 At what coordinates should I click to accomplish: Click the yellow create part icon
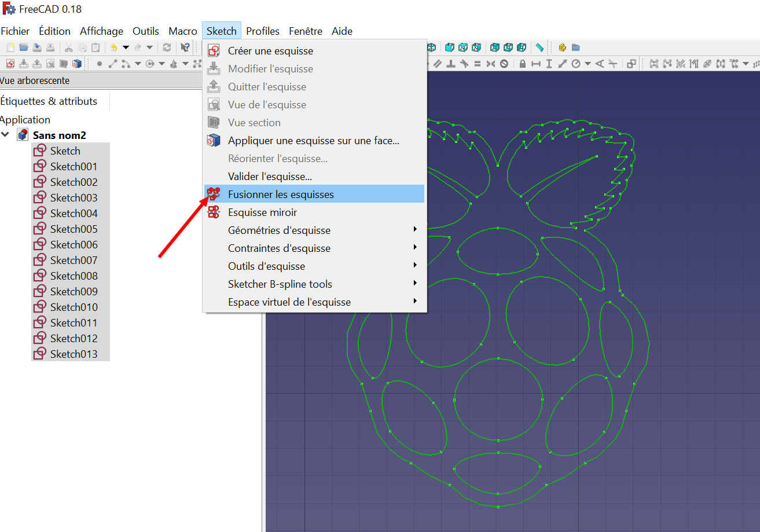click(x=563, y=47)
